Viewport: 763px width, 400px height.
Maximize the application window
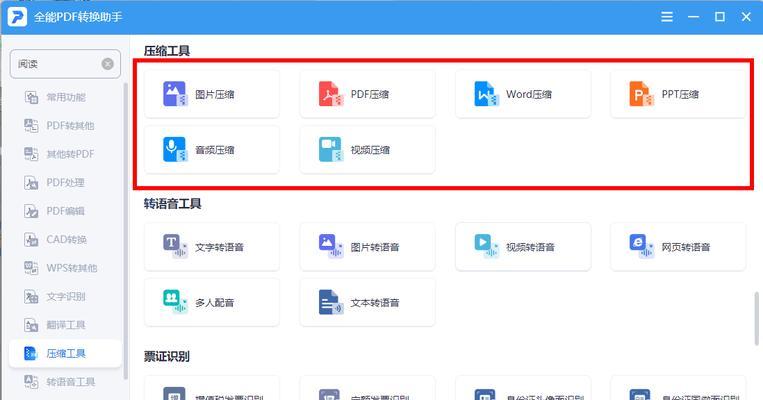pos(720,17)
